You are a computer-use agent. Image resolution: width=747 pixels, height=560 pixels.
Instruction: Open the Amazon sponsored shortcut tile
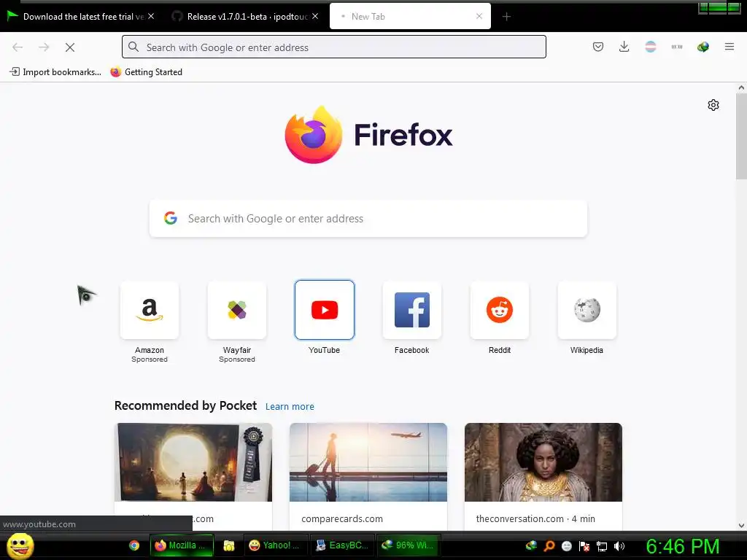point(150,310)
